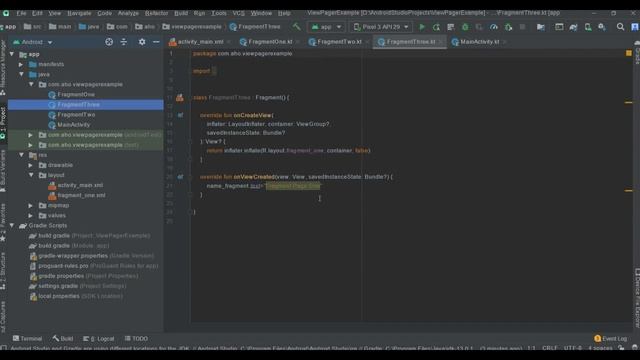Collapse the app module node
640x360 pixels.
pyautogui.click(x=12, y=54)
